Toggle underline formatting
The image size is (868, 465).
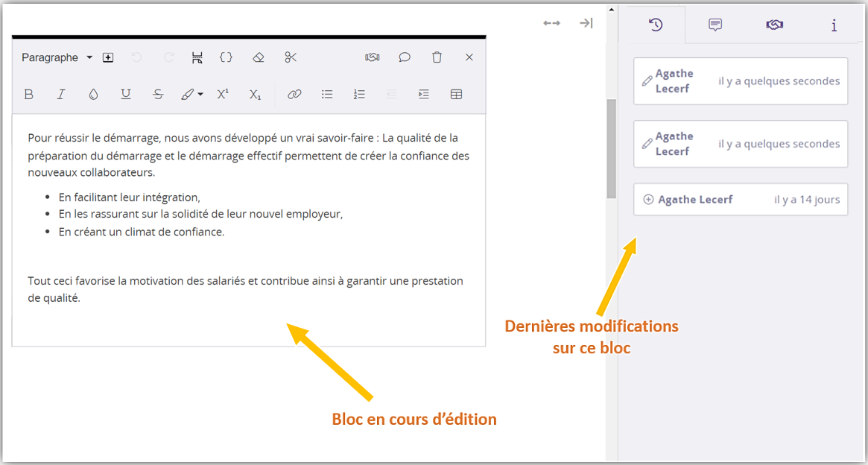click(x=126, y=94)
